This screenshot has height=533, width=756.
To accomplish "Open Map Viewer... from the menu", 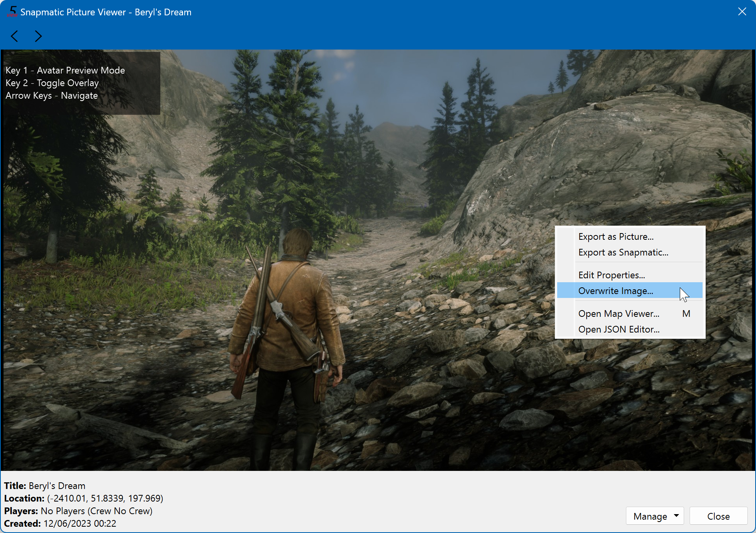I will point(618,314).
